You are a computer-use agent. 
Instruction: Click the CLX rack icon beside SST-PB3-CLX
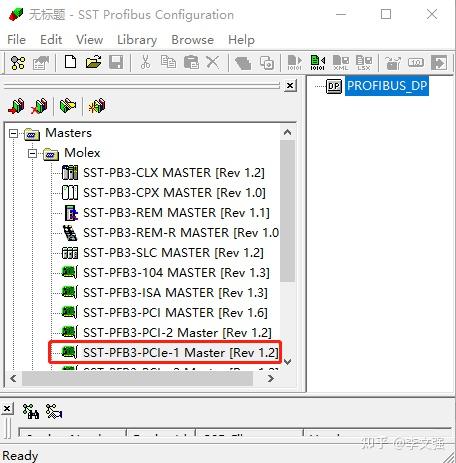pos(70,173)
